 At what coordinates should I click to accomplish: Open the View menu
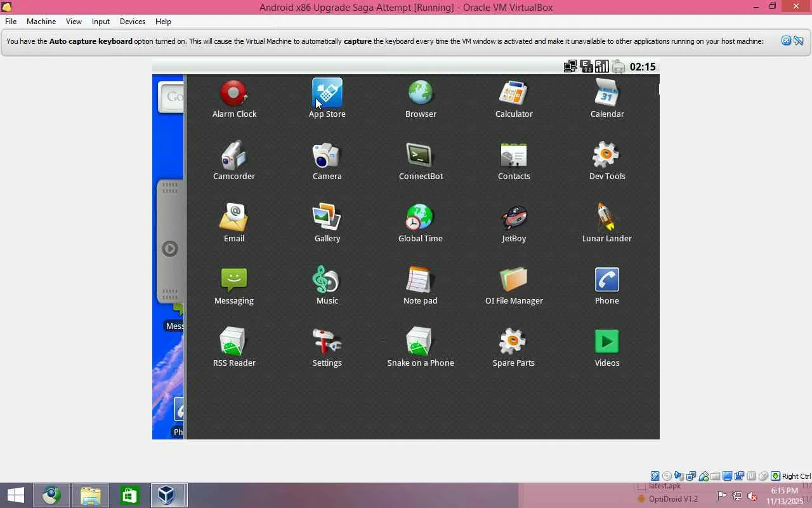[x=74, y=22]
